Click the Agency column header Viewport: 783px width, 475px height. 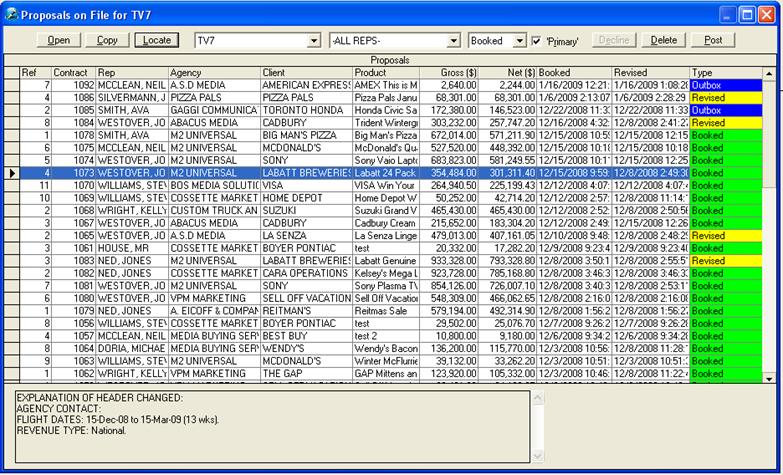(x=214, y=73)
